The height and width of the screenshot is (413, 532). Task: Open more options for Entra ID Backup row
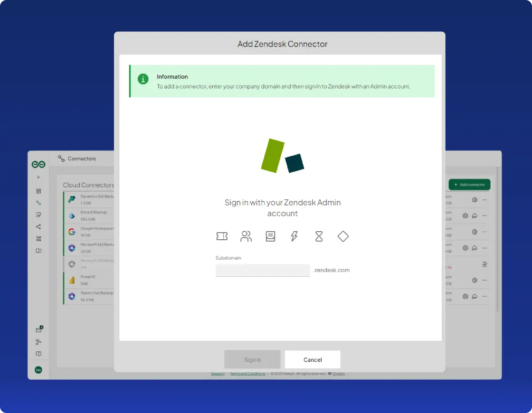click(x=484, y=216)
